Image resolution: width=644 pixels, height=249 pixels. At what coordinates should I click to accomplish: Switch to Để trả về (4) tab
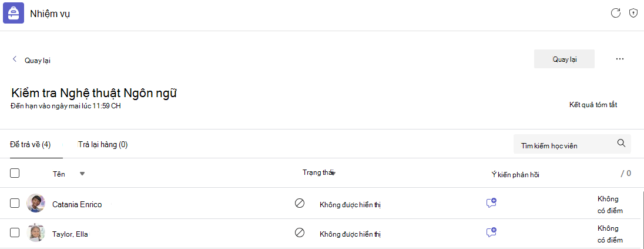point(31,144)
